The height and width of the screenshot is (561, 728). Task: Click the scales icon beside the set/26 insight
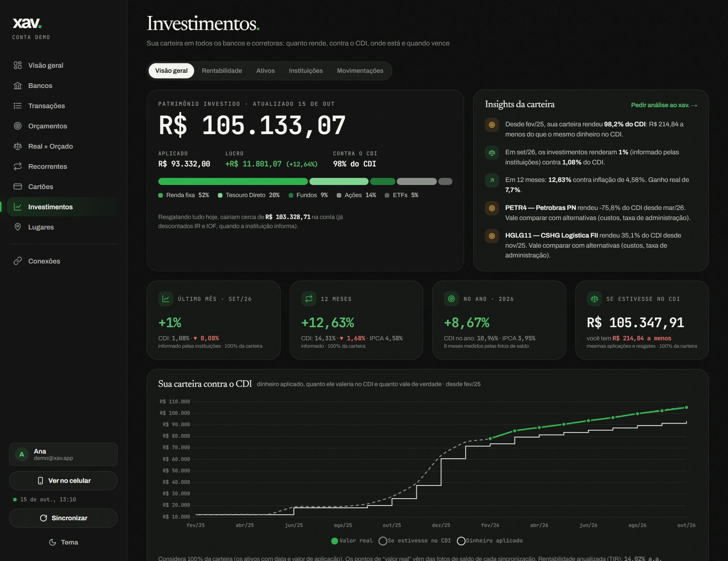(492, 153)
